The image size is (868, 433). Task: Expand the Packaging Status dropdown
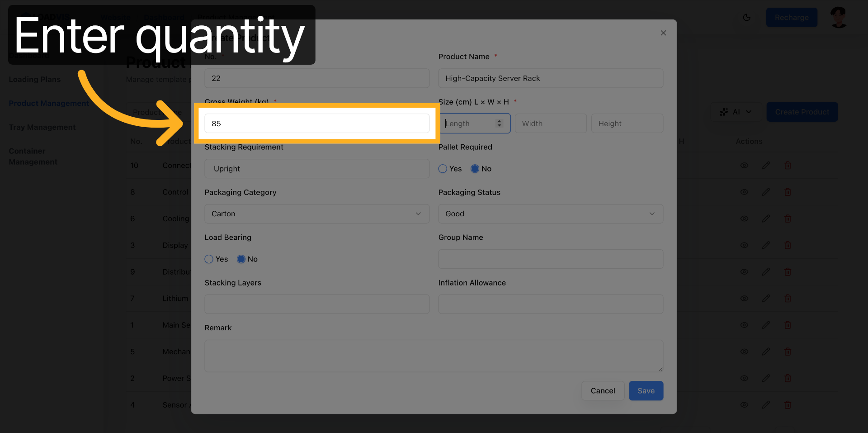point(550,214)
